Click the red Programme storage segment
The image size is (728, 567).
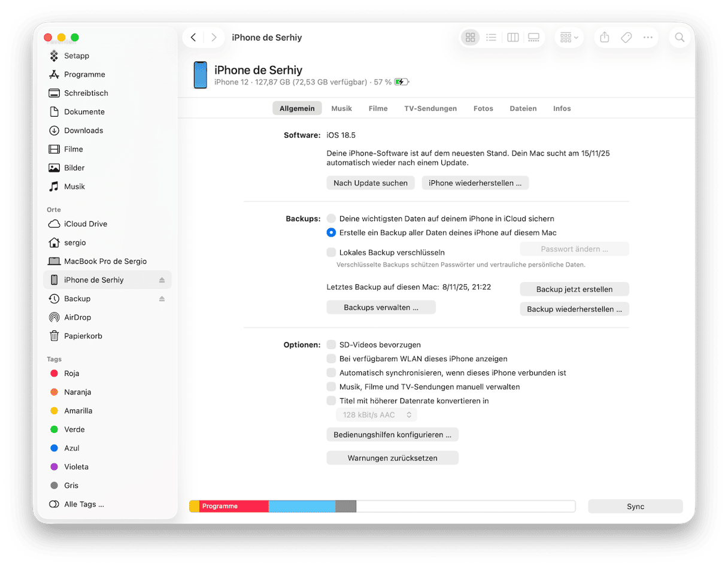point(233,507)
